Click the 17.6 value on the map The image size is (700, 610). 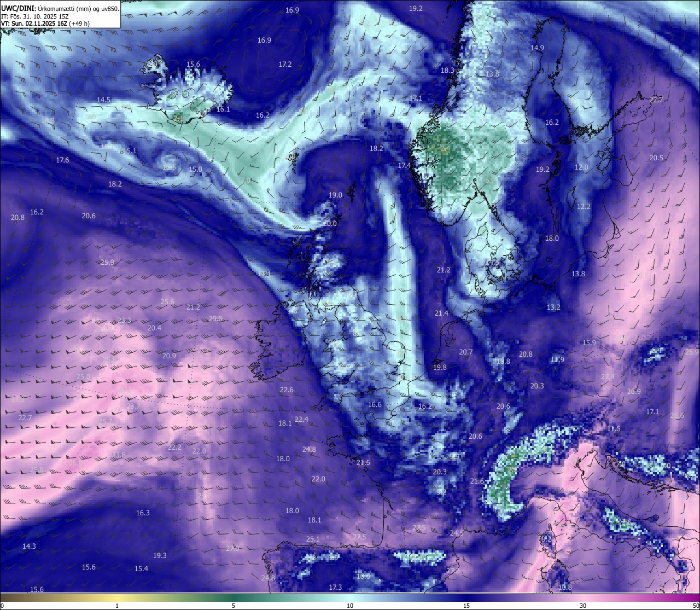pyautogui.click(x=63, y=160)
